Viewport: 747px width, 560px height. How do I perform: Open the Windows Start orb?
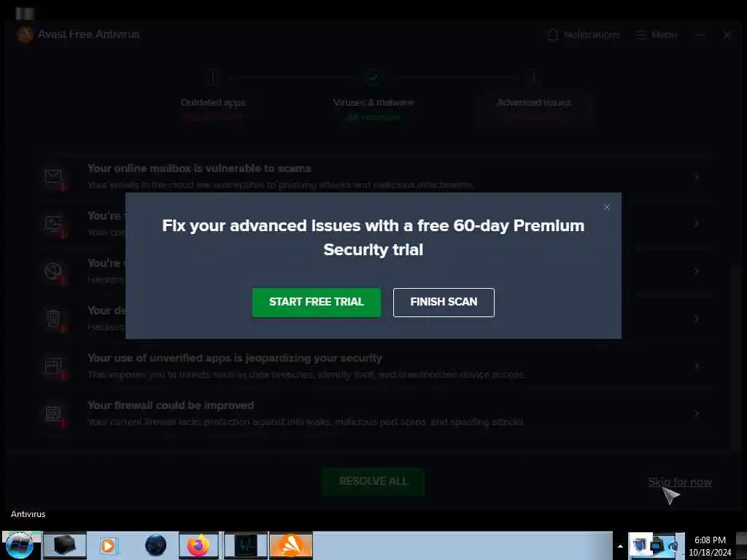[20, 545]
